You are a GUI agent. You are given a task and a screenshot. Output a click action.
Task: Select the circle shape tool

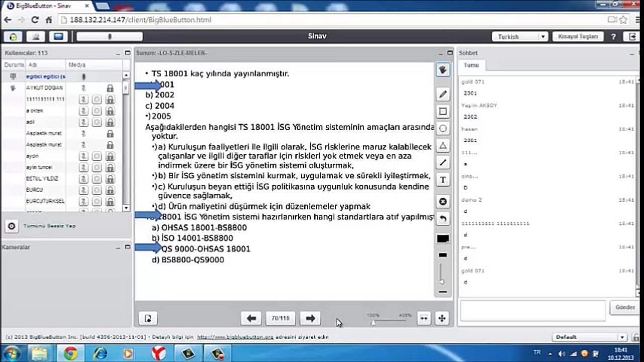442,128
